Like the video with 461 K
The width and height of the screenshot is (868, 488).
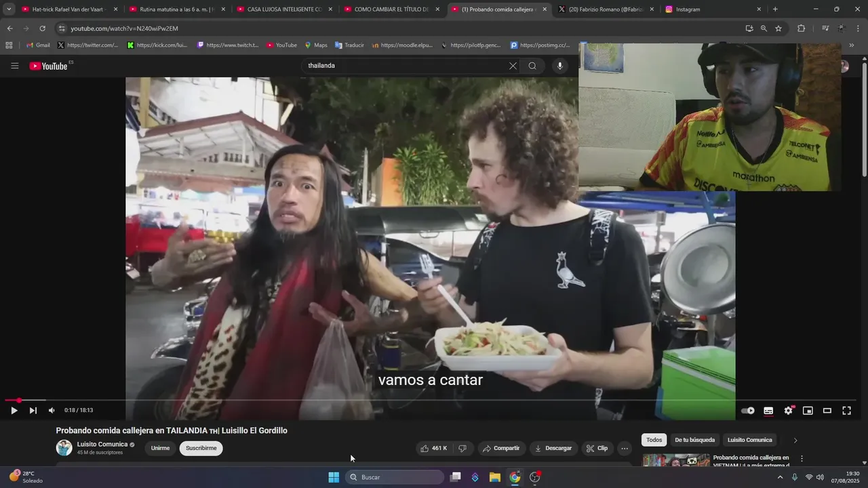[x=433, y=448]
